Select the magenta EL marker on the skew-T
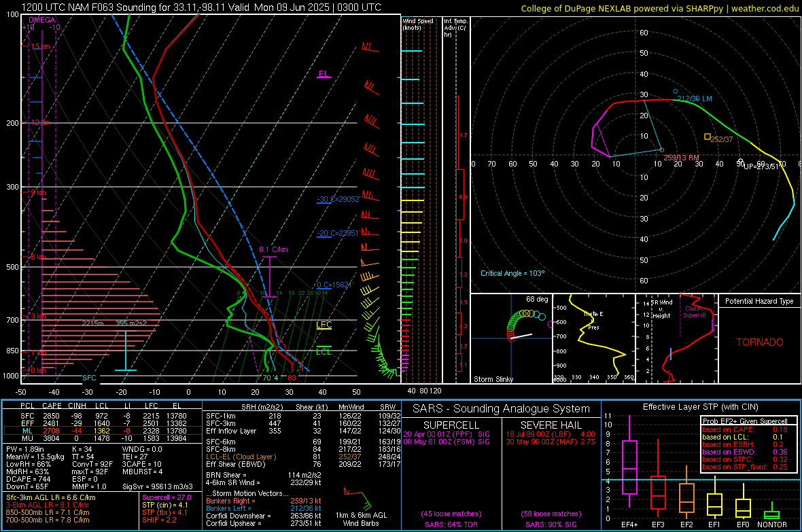Screen dimensions: 802x532 point(324,74)
